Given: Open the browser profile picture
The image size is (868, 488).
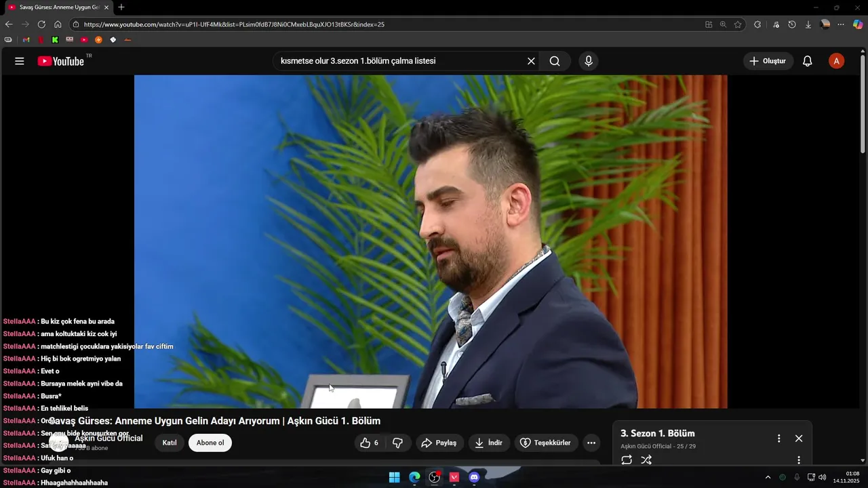Looking at the screenshot, I should point(825,24).
